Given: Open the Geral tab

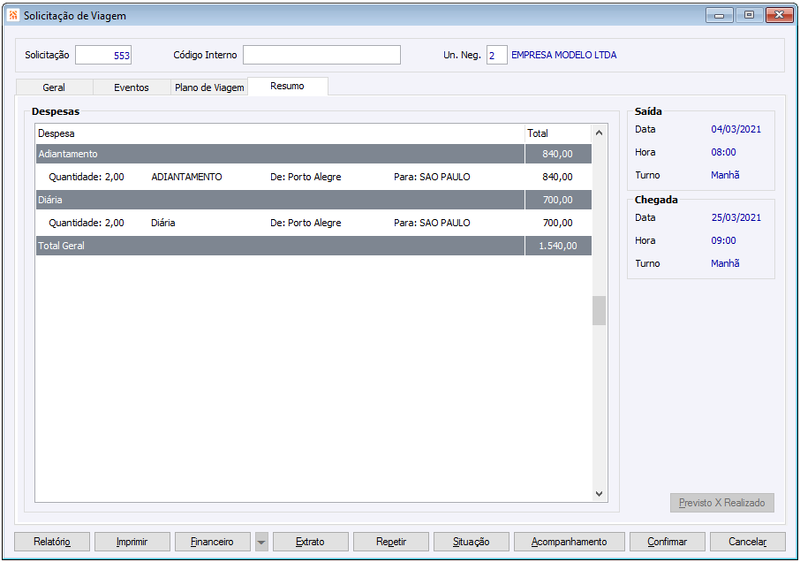Looking at the screenshot, I should coord(54,87).
